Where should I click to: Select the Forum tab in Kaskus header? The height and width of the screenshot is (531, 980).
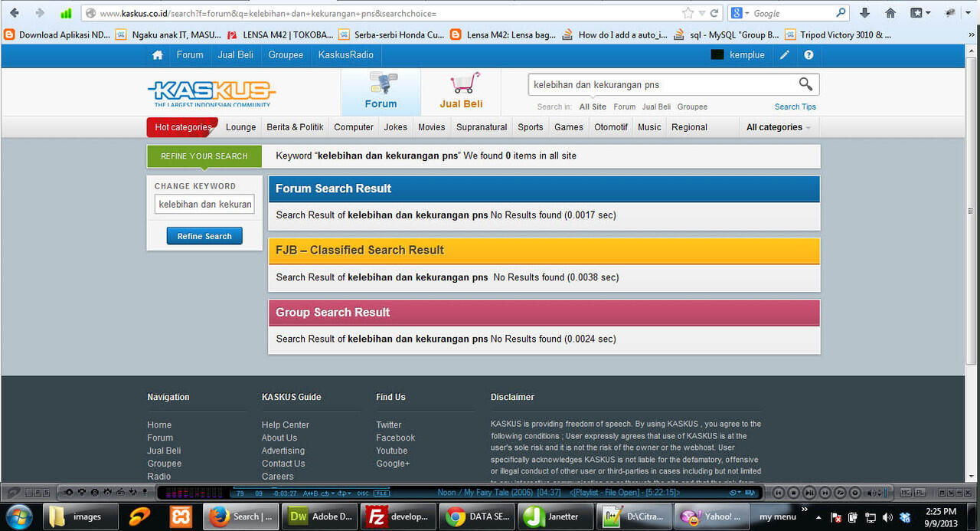pos(381,93)
